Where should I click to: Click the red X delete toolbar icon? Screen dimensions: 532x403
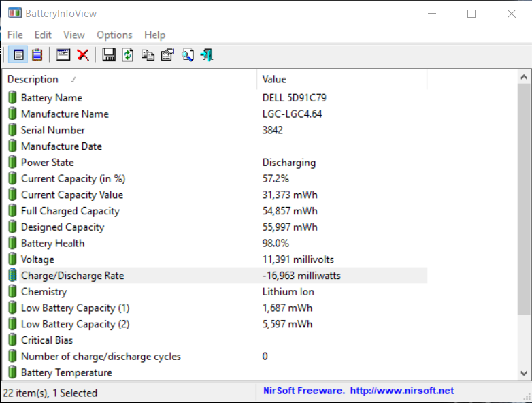coord(83,54)
